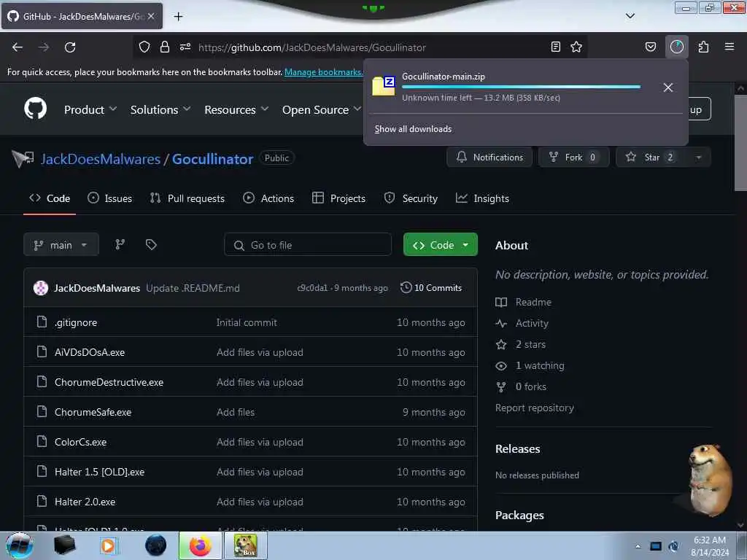Screen dimensions: 747x560
Task: Cancel the Gocullinator-main.zip download
Action: pos(668,87)
